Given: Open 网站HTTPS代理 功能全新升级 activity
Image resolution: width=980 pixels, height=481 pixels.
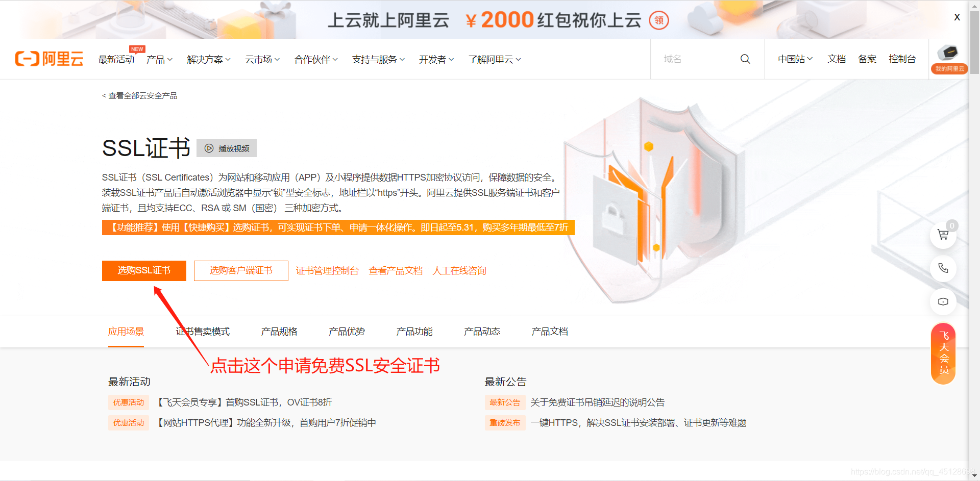Looking at the screenshot, I should click(x=265, y=423).
